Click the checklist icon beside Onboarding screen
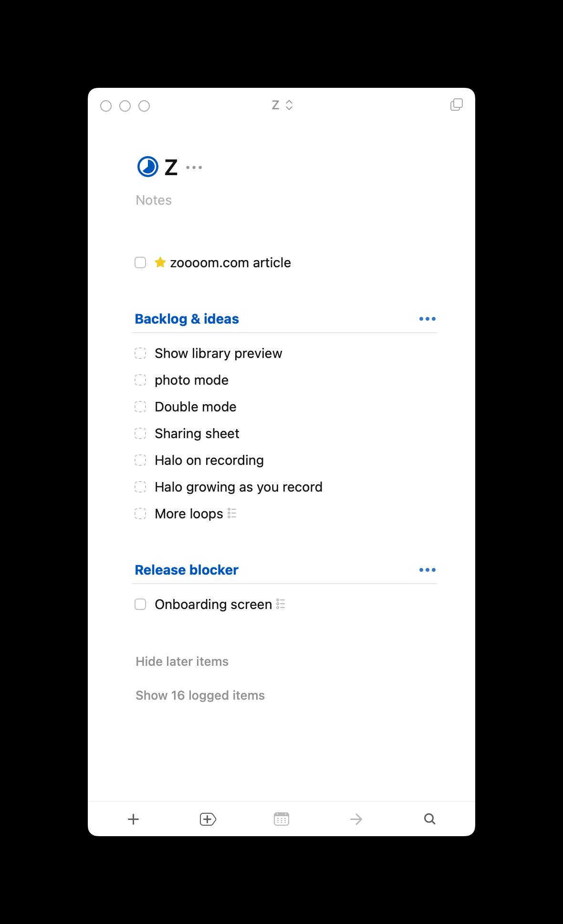 click(281, 604)
